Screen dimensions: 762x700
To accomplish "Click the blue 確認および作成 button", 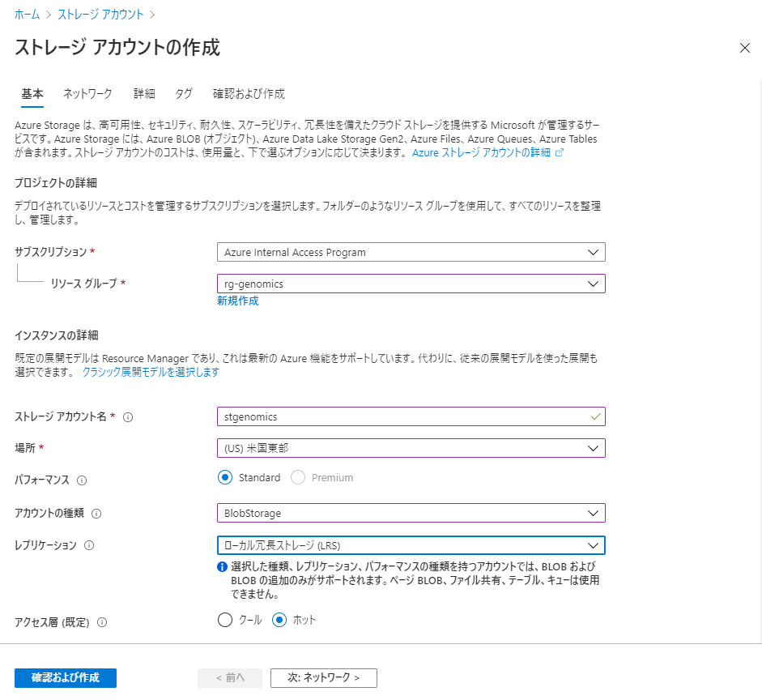I will tap(66, 677).
